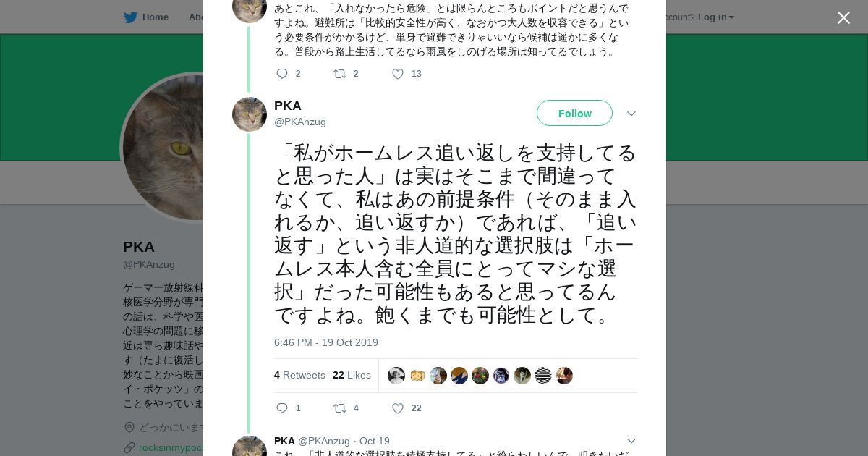The height and width of the screenshot is (456, 868).
Task: Reply to the main PKA tweet
Action: (282, 408)
